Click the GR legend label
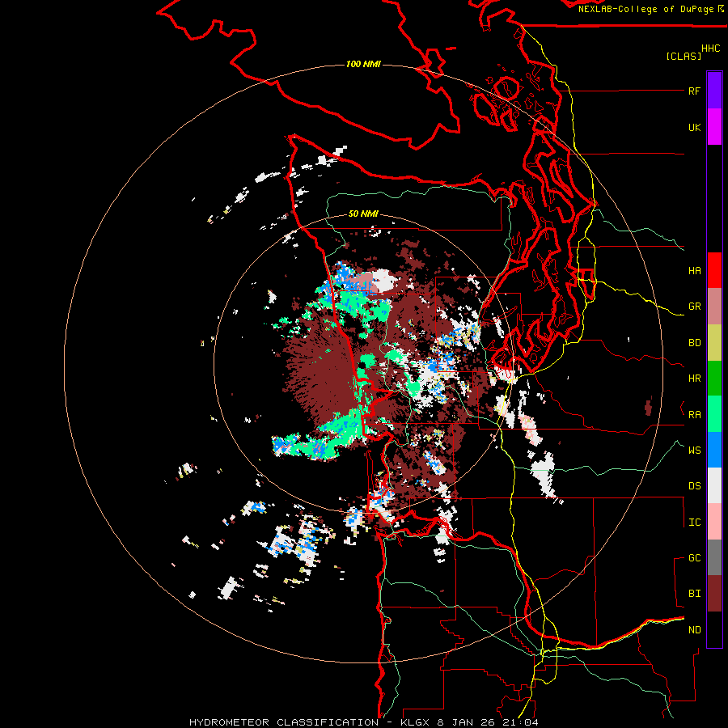728x728 pixels. coord(694,307)
